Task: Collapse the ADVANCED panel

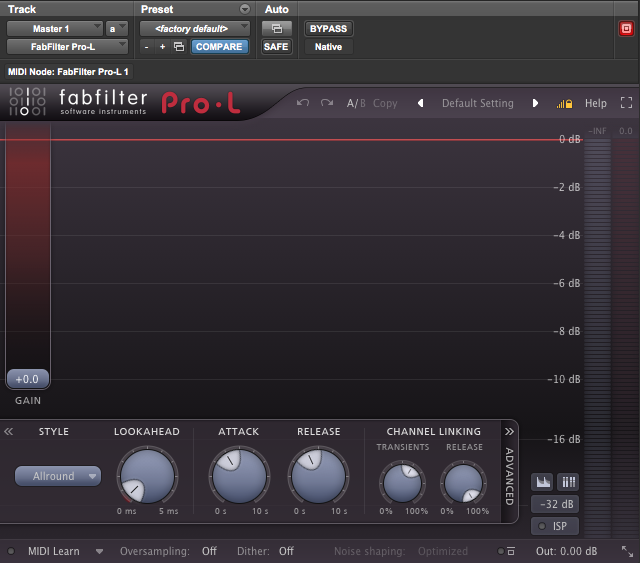Action: coord(508,432)
